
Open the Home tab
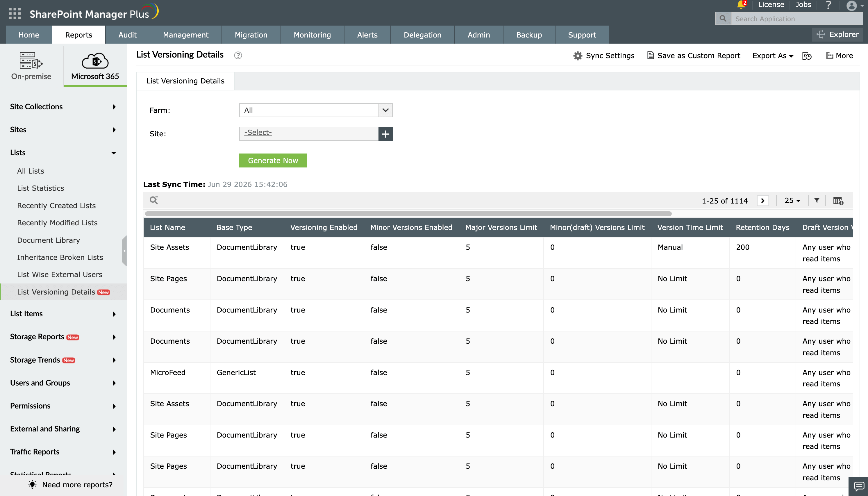pyautogui.click(x=29, y=35)
